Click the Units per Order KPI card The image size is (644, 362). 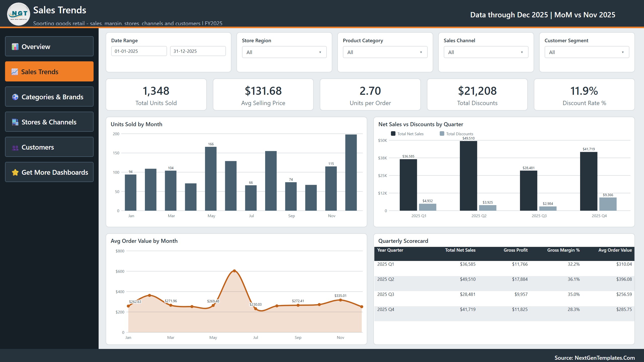click(x=370, y=95)
